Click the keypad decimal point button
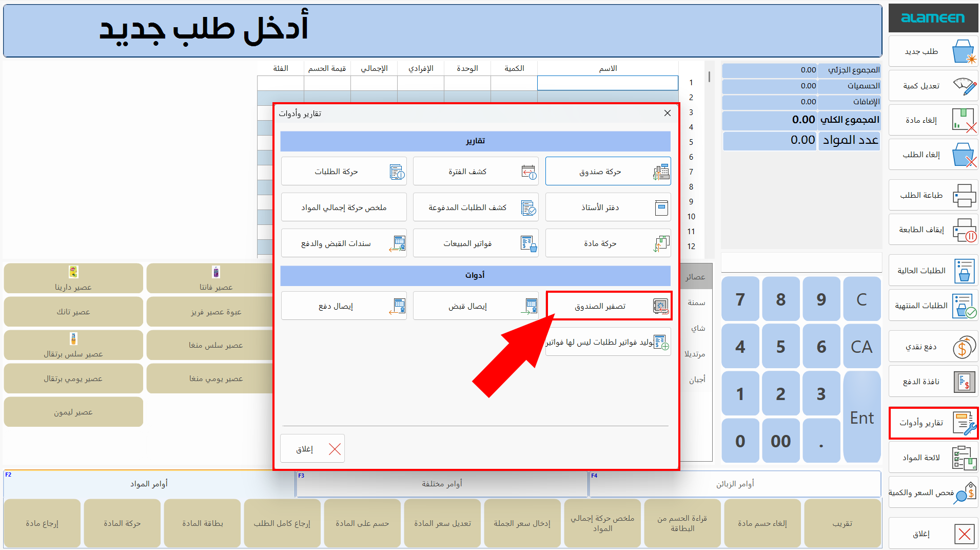 click(821, 441)
